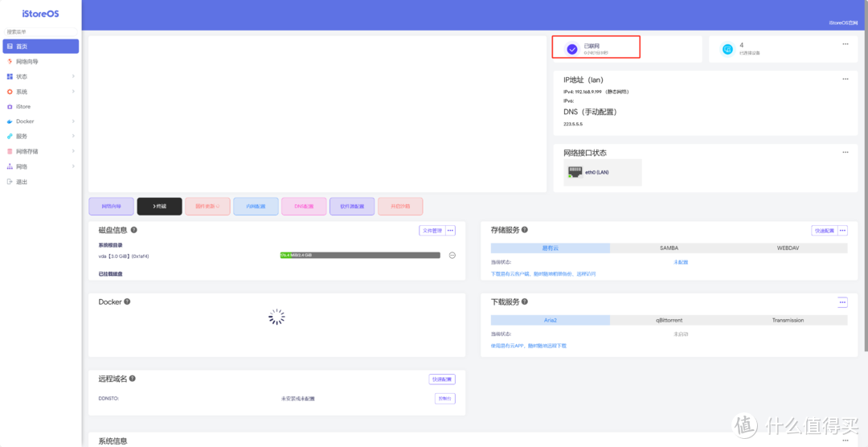The height and width of the screenshot is (447, 868).
Task: Click the page's vertical scrollbar
Action: pos(865,177)
